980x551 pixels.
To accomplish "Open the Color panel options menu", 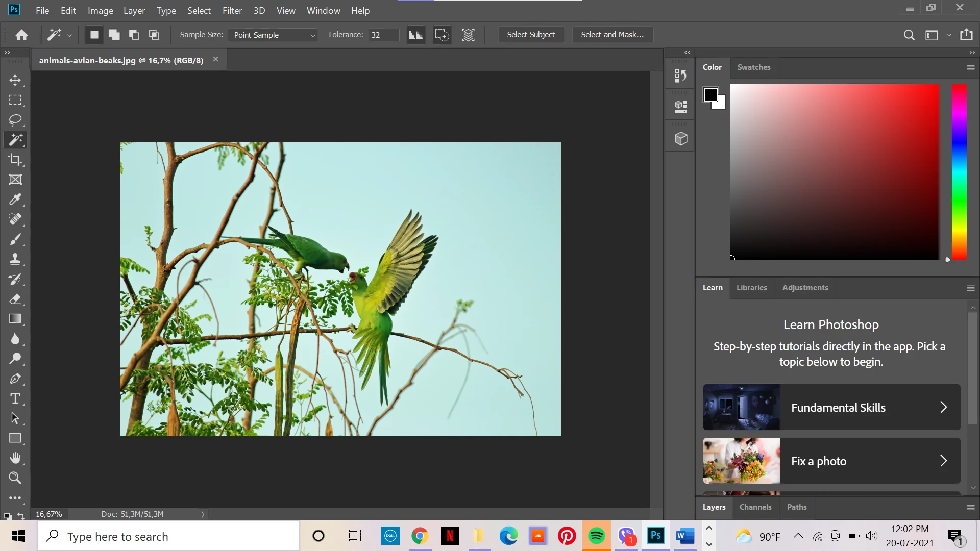I will click(970, 67).
